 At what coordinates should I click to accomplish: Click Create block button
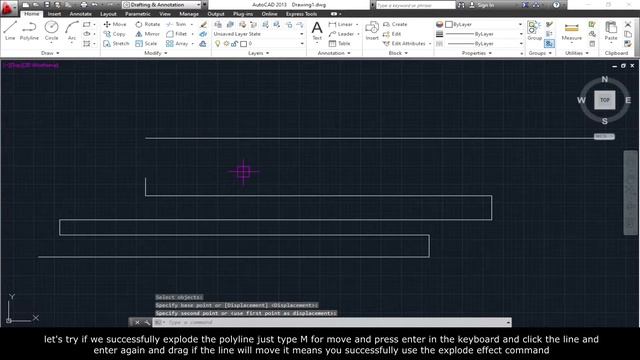[395, 24]
